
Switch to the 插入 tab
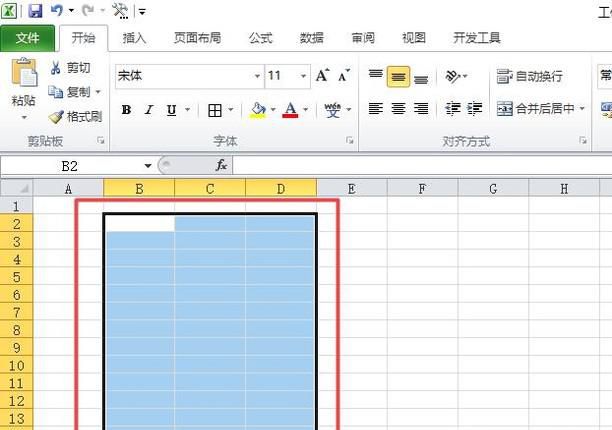(x=134, y=38)
